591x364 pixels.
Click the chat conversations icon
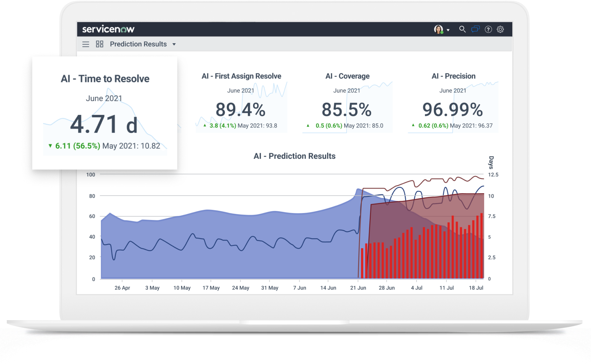point(475,29)
